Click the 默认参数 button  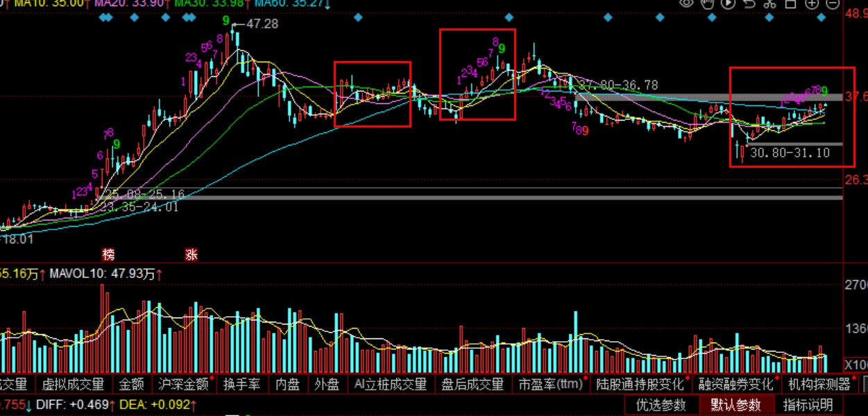pos(735,405)
